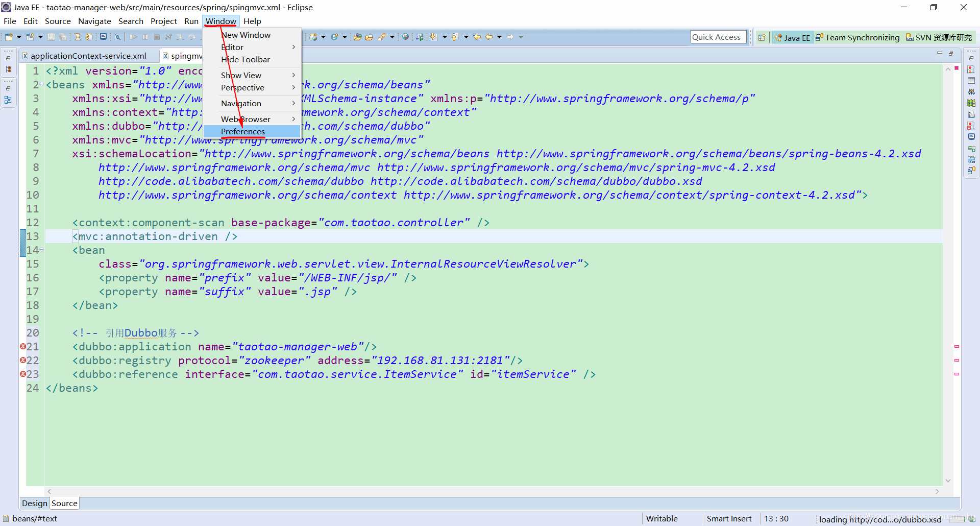The height and width of the screenshot is (526, 980).
Task: Click the Last Edit Location arrow icon
Action: 477,37
